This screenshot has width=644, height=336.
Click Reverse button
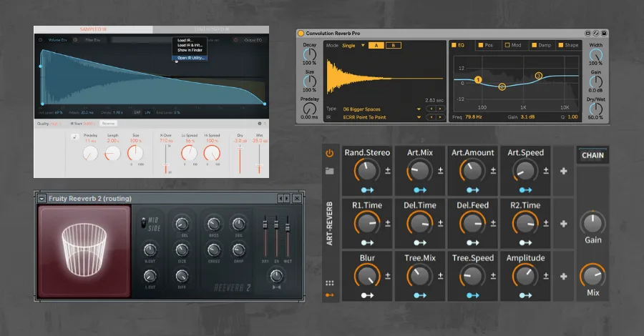click(x=109, y=124)
